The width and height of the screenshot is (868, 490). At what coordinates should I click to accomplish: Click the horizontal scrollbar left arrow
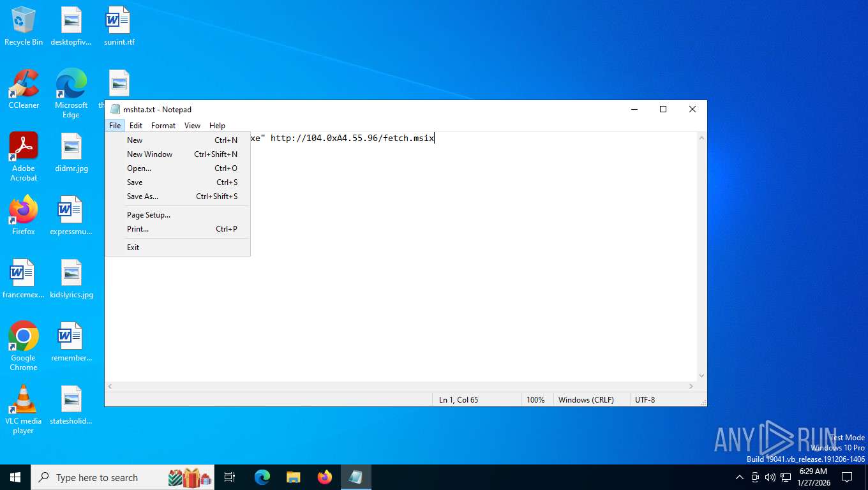point(110,387)
